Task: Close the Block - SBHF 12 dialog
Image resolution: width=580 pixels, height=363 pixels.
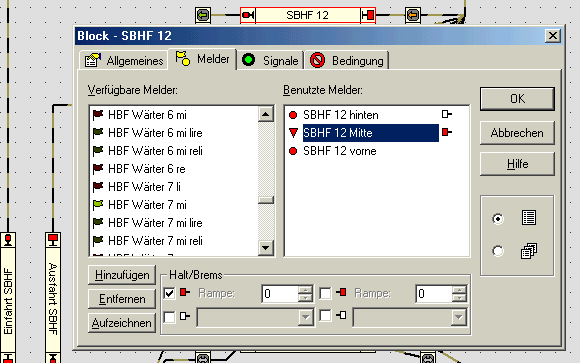Action: click(553, 36)
